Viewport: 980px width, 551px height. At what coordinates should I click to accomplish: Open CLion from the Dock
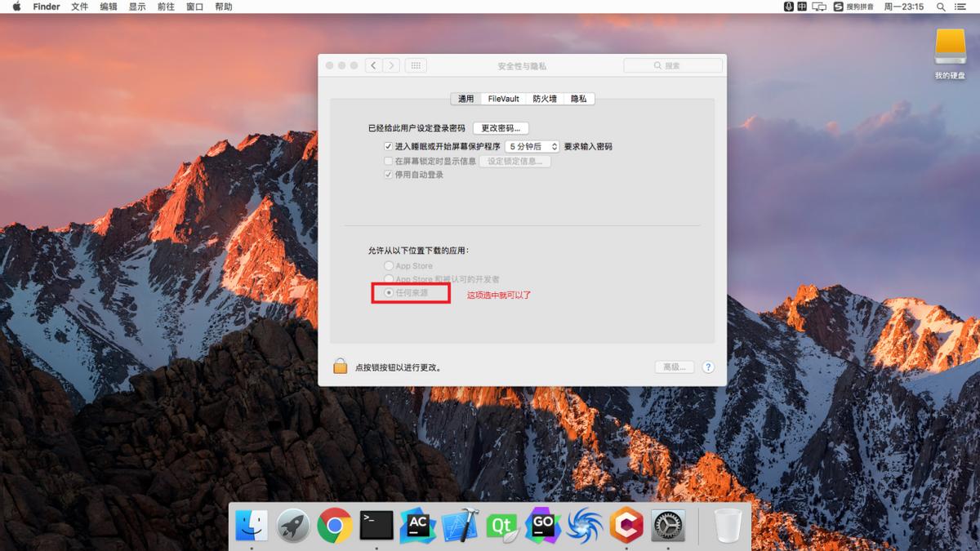tap(626, 527)
